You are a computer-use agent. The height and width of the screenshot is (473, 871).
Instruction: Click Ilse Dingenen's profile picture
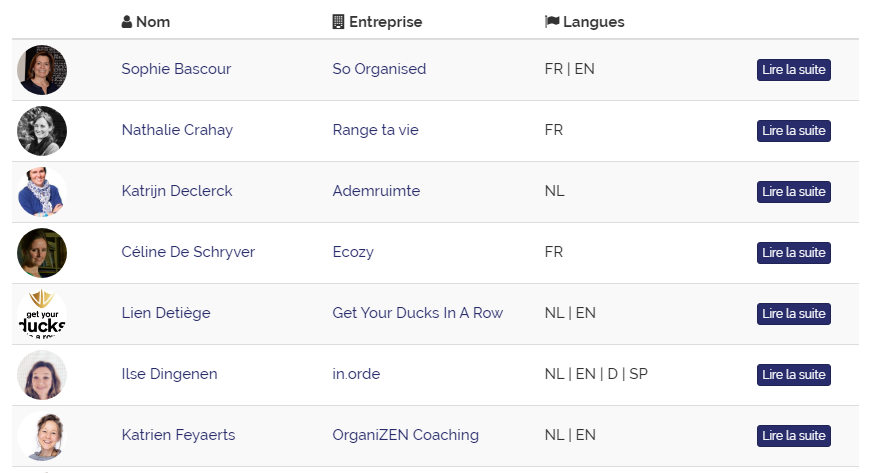pyautogui.click(x=42, y=375)
